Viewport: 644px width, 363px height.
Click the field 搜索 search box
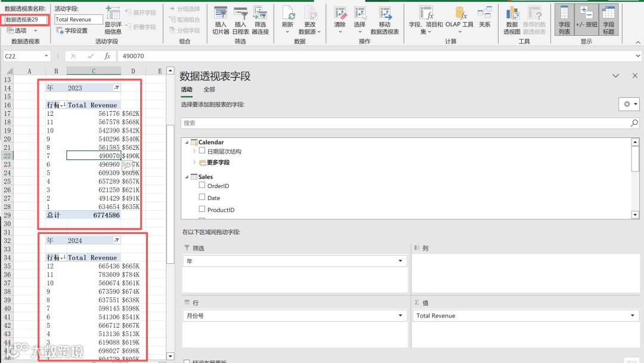pos(405,123)
